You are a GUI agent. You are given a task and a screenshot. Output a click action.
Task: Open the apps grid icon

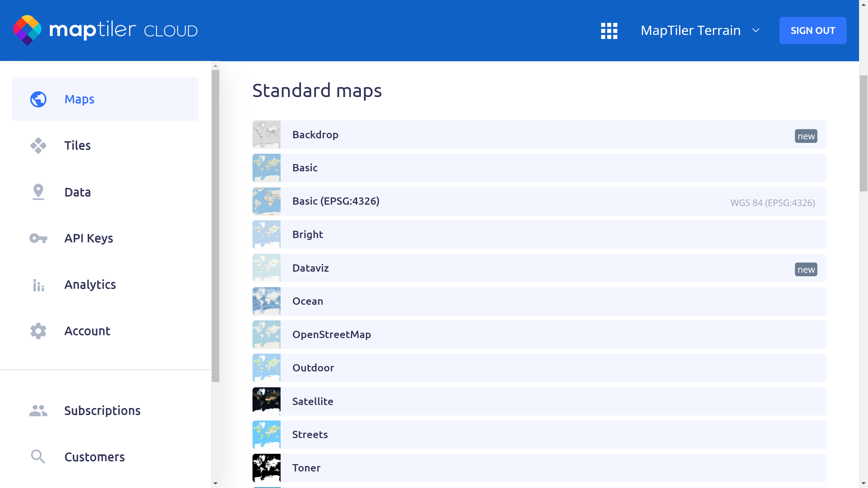coord(609,31)
